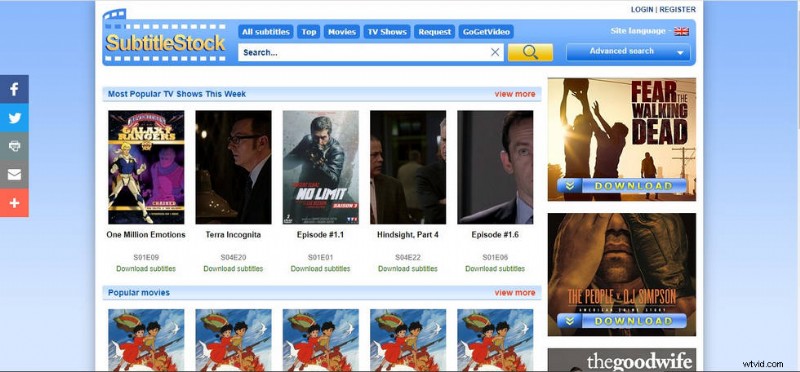Open the All subtitles tab

coord(266,32)
